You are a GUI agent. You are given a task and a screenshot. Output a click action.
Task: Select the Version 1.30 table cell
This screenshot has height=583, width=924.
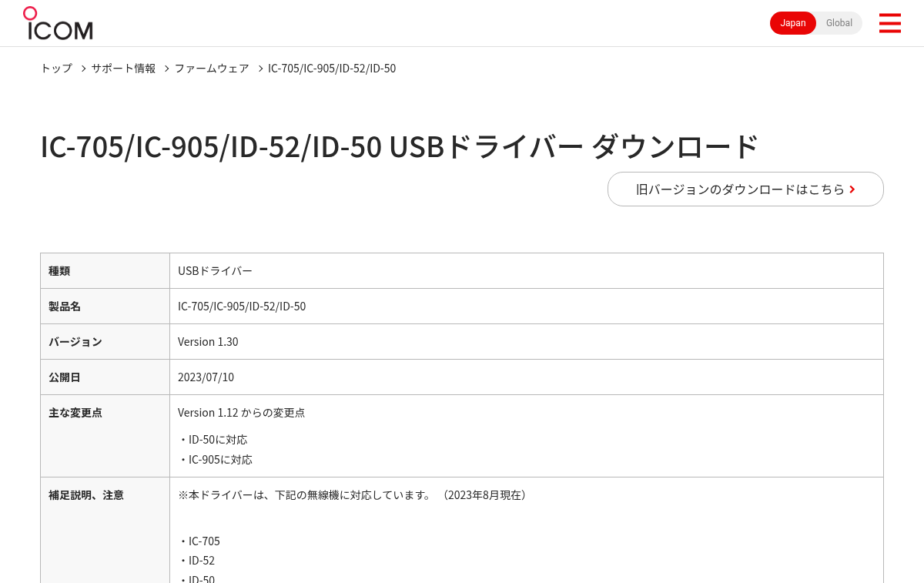(x=527, y=342)
